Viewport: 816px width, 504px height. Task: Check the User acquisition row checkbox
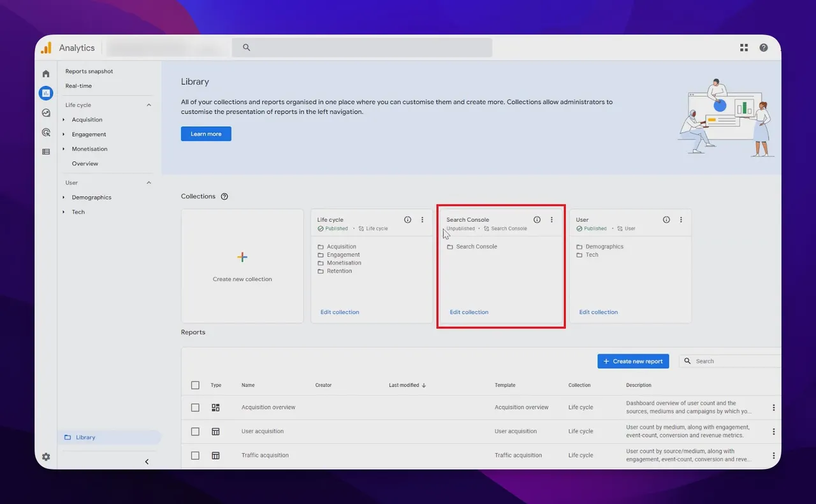coord(195,431)
